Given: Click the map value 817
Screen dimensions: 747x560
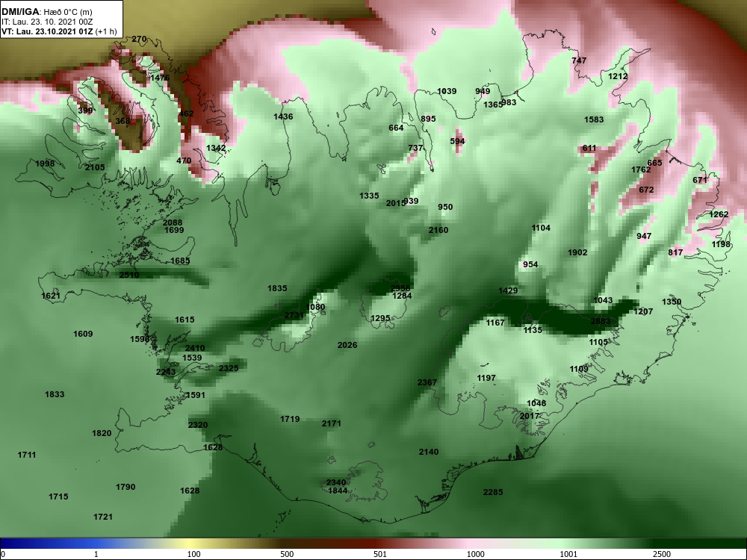Looking at the screenshot, I should click(675, 252).
